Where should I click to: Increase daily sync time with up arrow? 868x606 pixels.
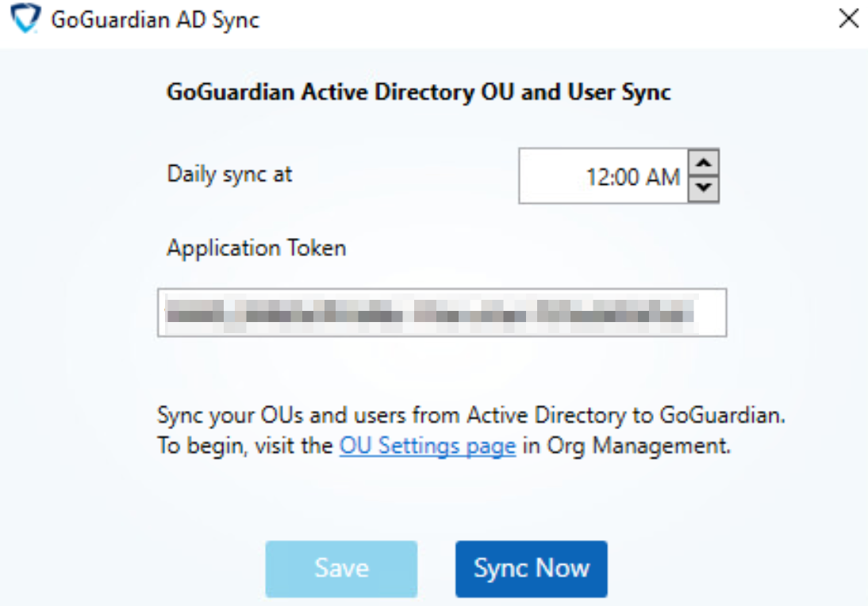click(704, 163)
